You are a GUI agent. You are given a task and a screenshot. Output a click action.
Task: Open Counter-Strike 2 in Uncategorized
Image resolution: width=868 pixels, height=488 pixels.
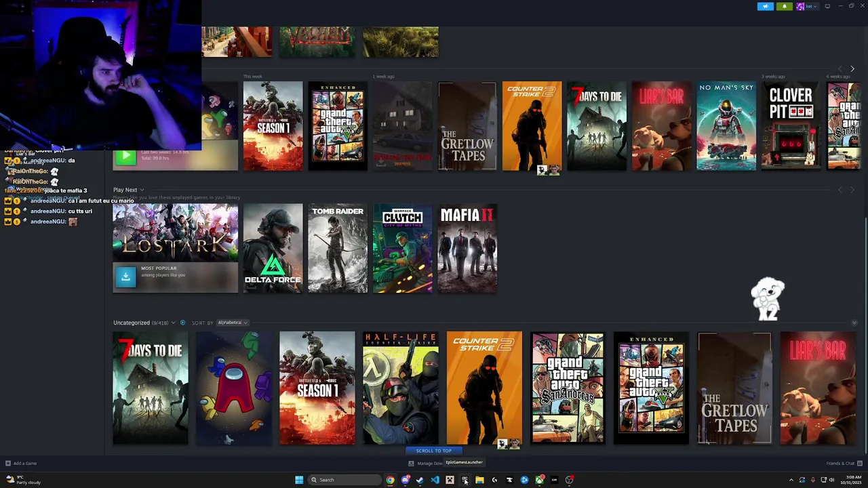484,388
